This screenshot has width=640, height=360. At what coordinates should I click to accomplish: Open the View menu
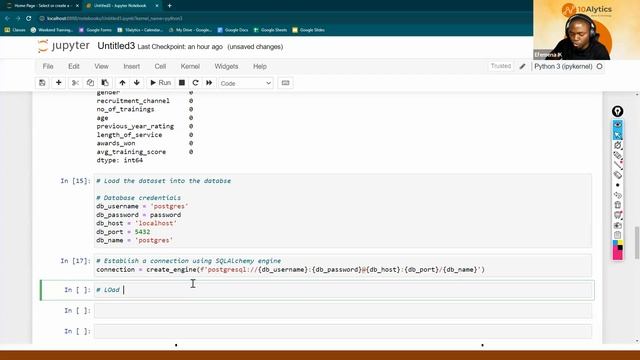(x=101, y=67)
